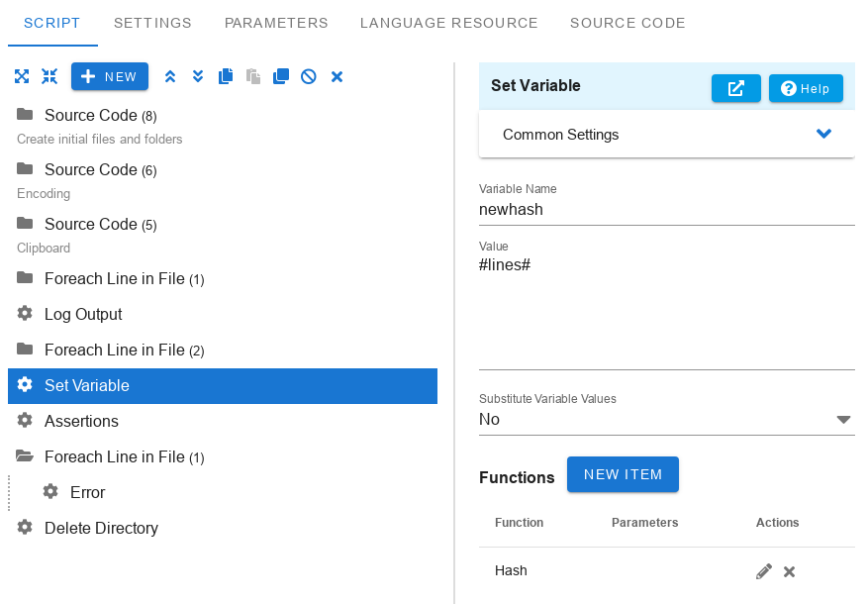Edit the Variable Name field
The height and width of the screenshot is (604, 868).
(666, 210)
